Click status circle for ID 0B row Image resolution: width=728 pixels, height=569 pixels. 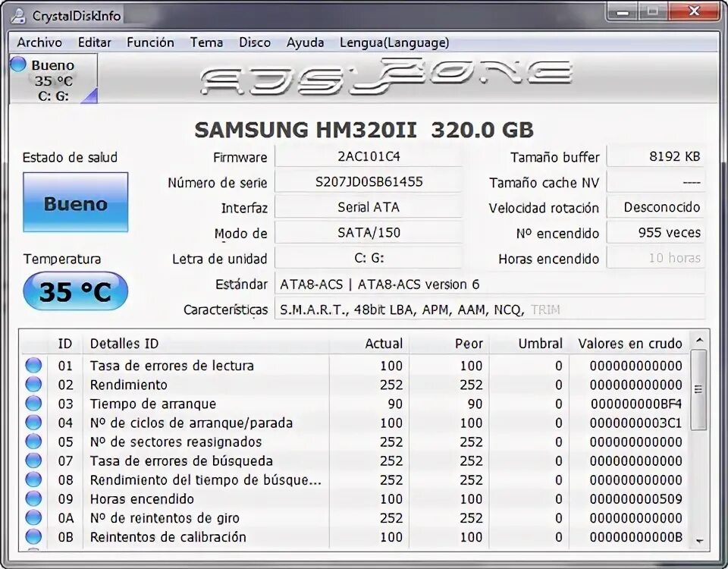coord(33,536)
